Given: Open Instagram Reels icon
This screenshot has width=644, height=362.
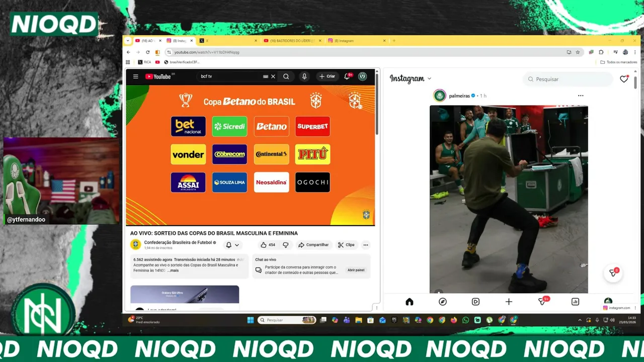Looking at the screenshot, I should pyautogui.click(x=475, y=302).
